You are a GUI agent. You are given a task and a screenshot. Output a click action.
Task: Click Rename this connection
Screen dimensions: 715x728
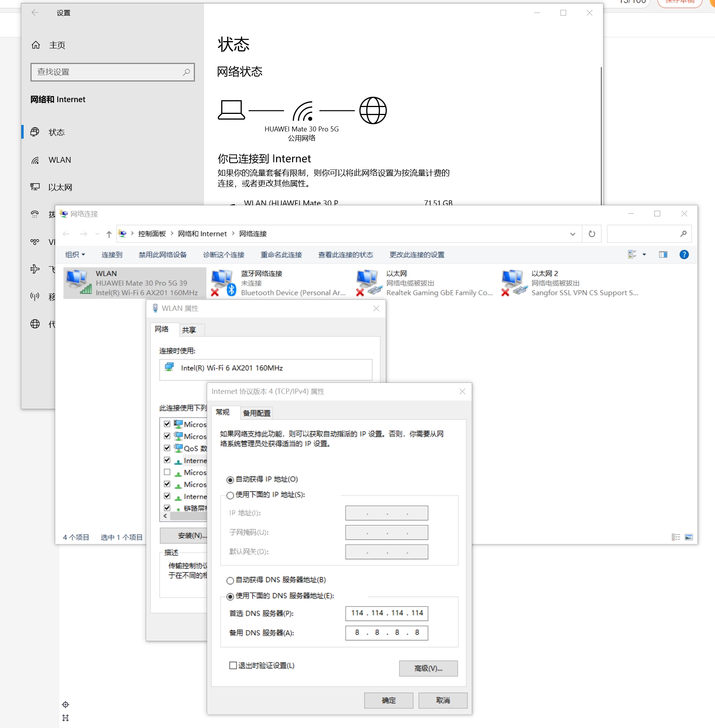click(x=281, y=254)
